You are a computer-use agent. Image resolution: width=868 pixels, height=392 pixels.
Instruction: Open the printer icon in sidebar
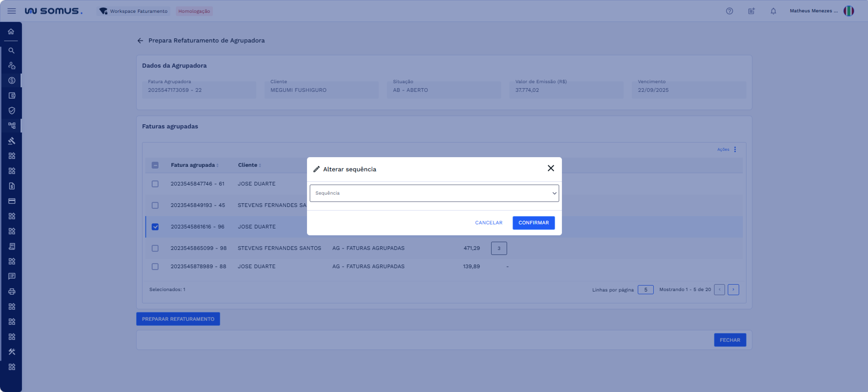[11, 291]
